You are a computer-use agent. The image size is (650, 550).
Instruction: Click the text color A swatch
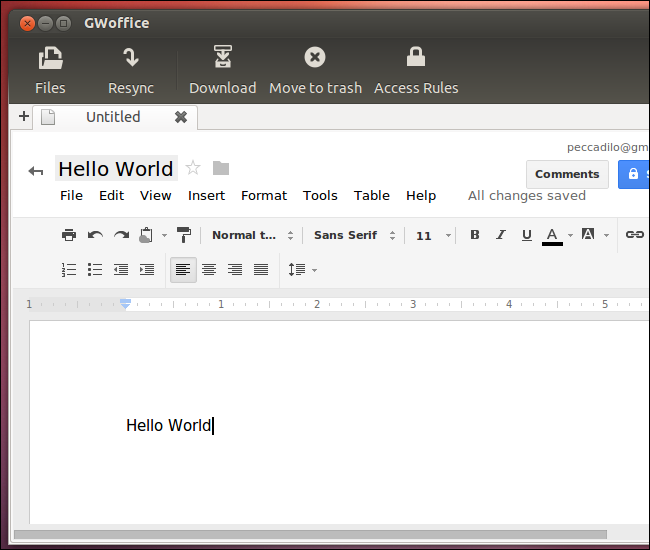click(x=552, y=237)
